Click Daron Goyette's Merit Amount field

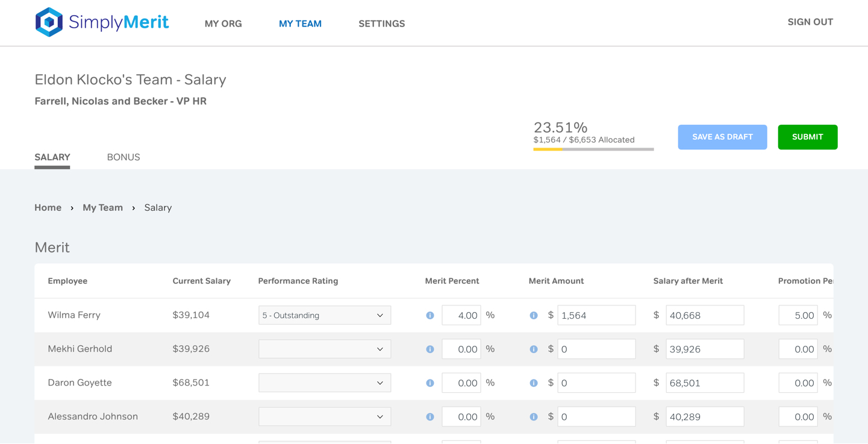596,383
